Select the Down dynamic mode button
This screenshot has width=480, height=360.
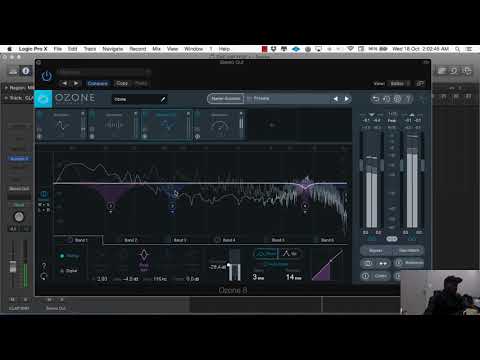[266, 254]
